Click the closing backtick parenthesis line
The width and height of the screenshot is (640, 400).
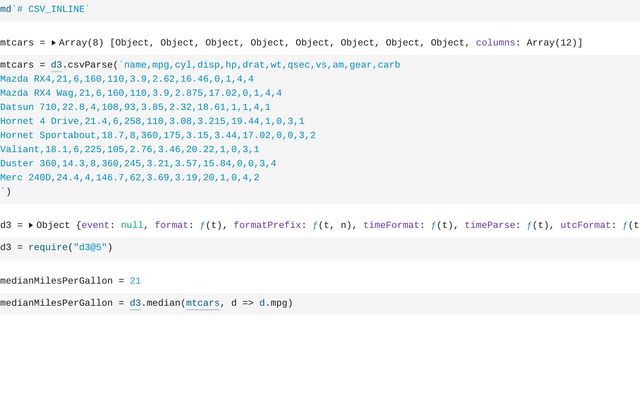click(x=6, y=191)
